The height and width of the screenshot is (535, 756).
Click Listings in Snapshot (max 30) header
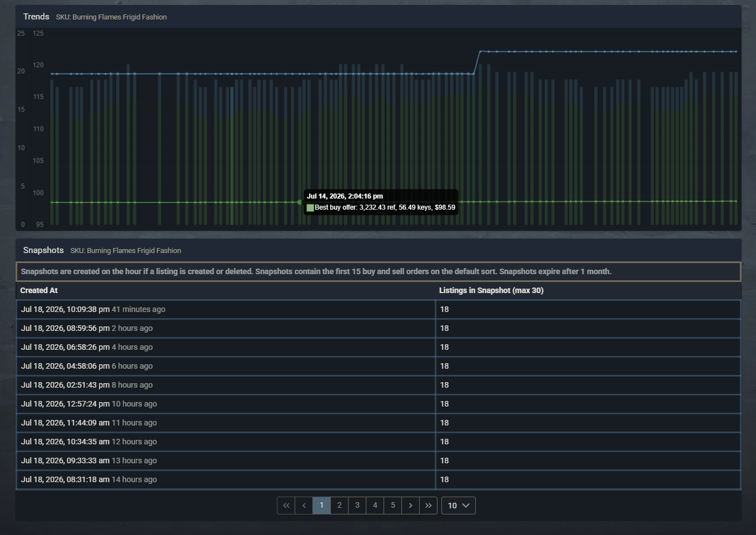point(491,290)
